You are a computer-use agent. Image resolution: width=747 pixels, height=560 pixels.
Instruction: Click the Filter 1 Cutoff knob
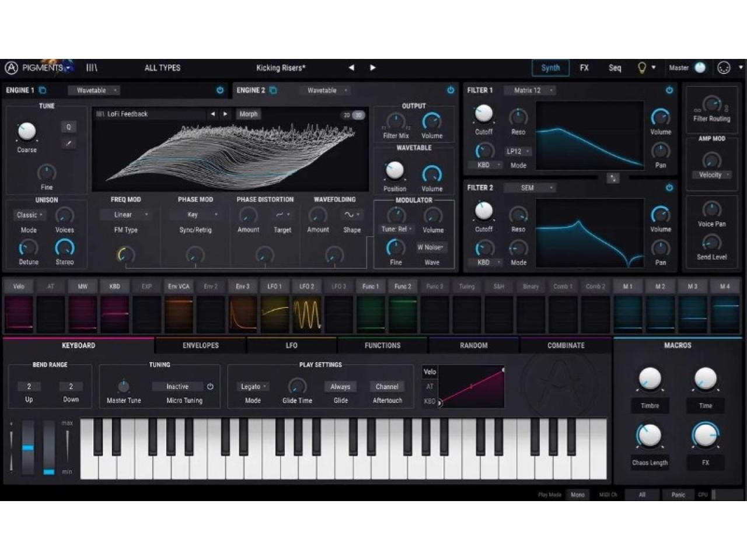484,114
